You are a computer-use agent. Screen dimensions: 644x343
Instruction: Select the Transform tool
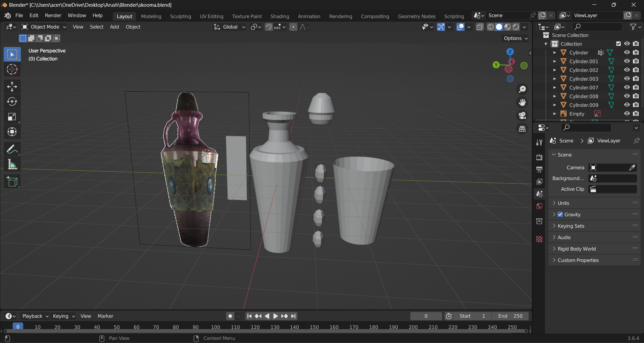[12, 132]
